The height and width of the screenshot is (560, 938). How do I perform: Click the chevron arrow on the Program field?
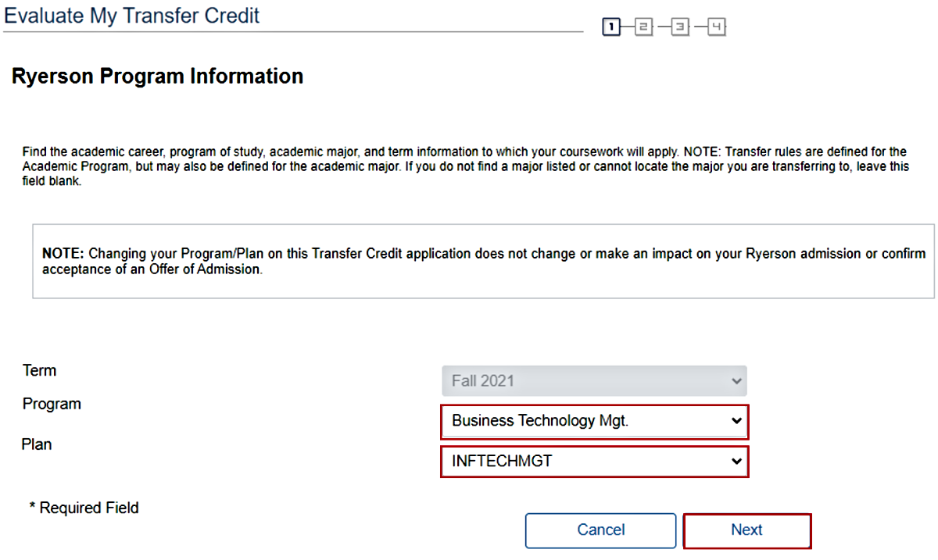pyautogui.click(x=736, y=421)
